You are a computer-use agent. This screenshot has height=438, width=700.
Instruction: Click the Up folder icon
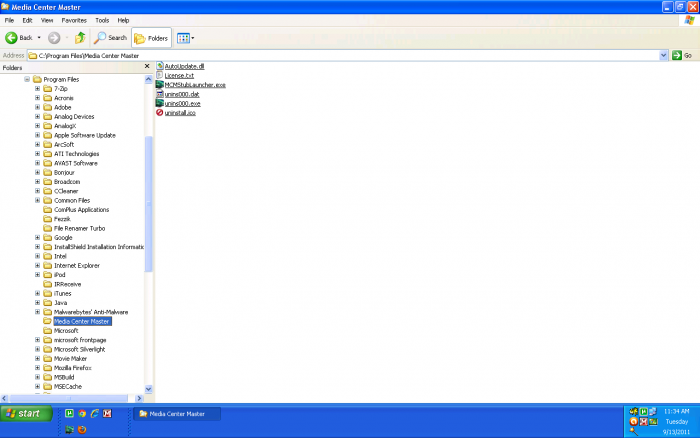click(x=79, y=38)
